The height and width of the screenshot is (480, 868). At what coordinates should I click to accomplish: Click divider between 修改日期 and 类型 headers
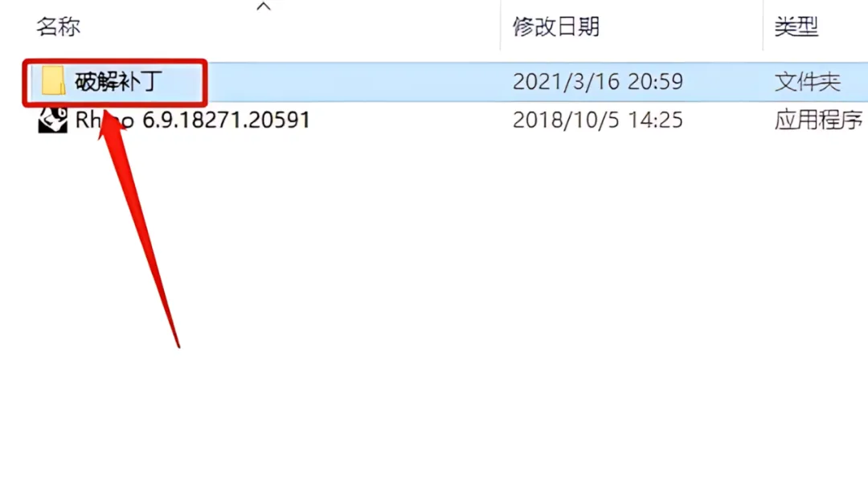[763, 26]
